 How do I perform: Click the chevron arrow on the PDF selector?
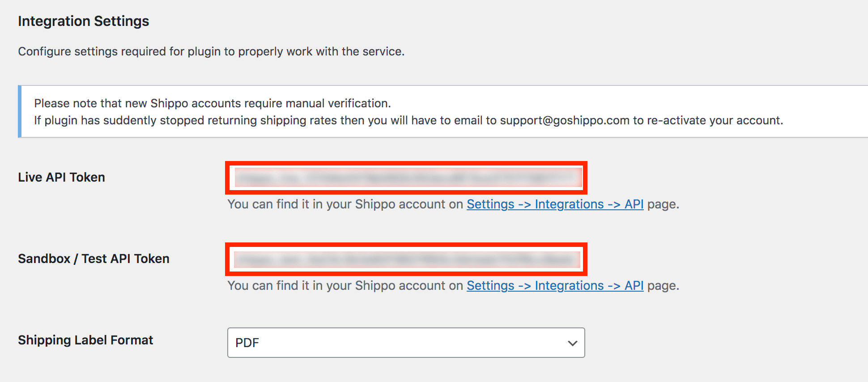(572, 344)
